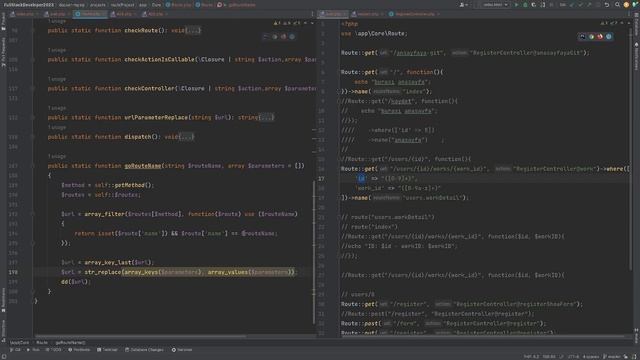Click Firefox browser icon in left editor
Image resolution: width=640 pixels, height=360 pixels.
[283, 37]
